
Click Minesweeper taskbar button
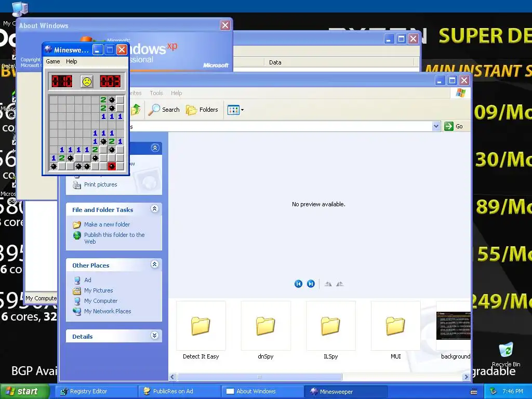coord(346,392)
